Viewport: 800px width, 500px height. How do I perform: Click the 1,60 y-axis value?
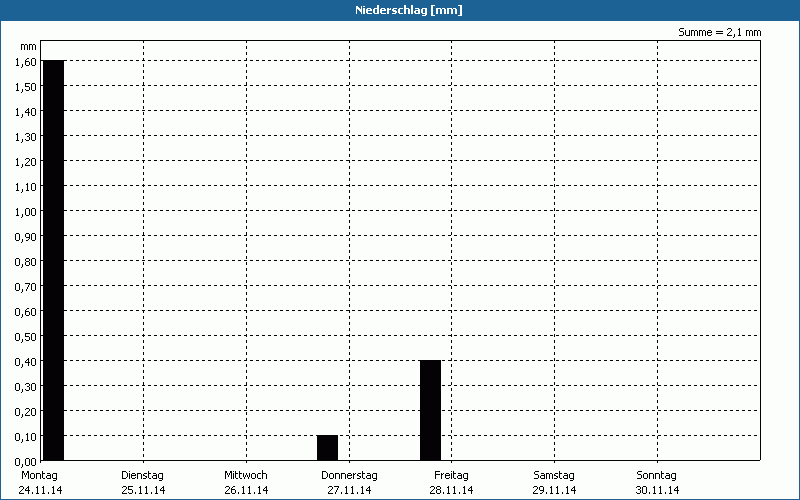click(x=26, y=62)
